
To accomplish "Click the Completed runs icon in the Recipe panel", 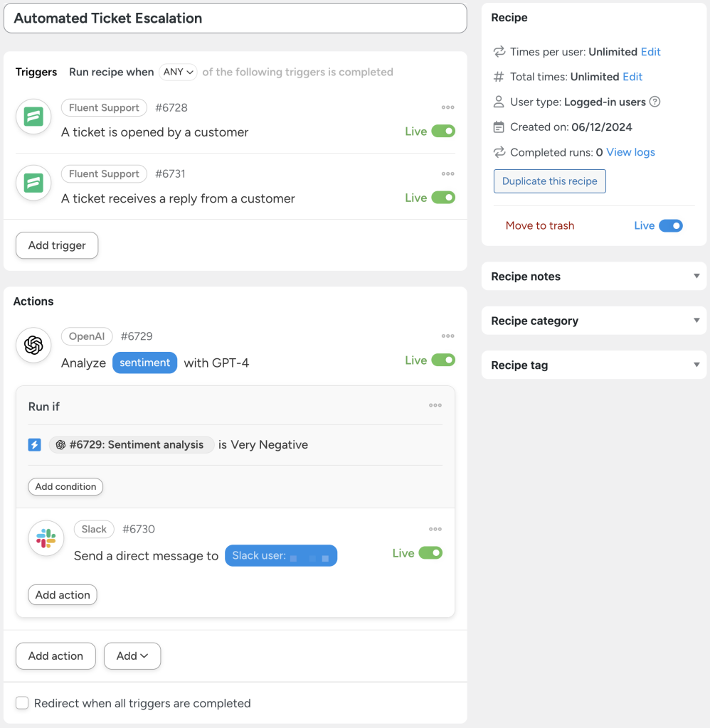I will (x=498, y=152).
